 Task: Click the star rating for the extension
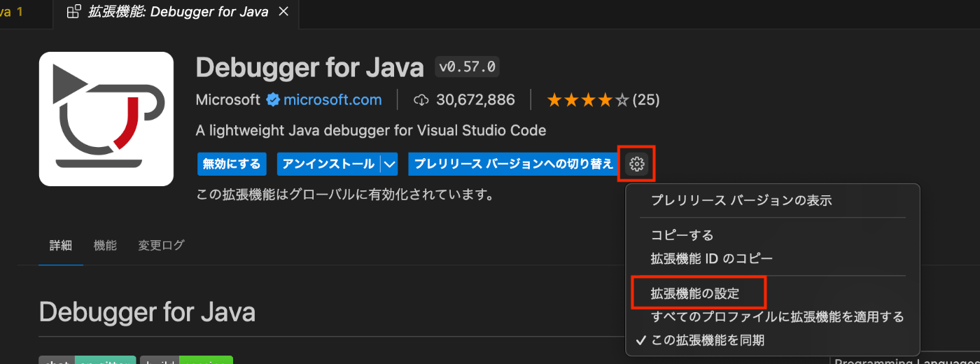click(588, 100)
